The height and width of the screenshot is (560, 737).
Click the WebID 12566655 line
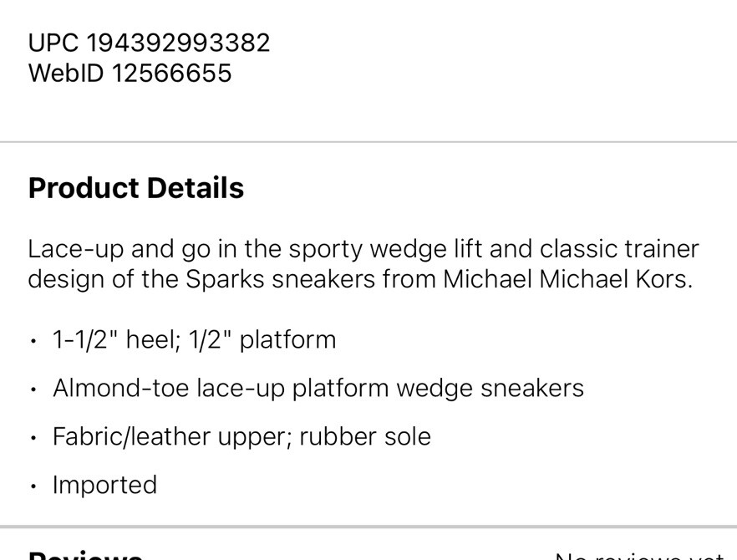pos(130,74)
